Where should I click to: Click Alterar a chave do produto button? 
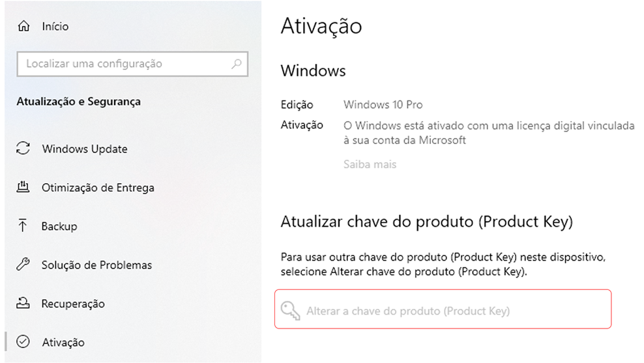click(443, 309)
